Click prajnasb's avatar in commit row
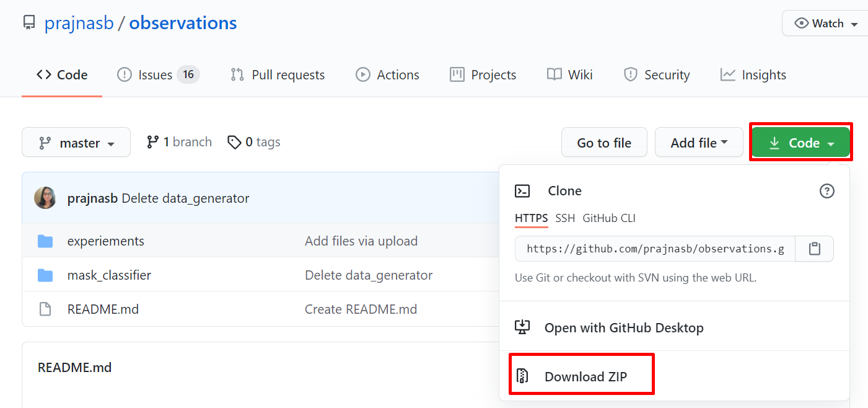 coord(45,198)
